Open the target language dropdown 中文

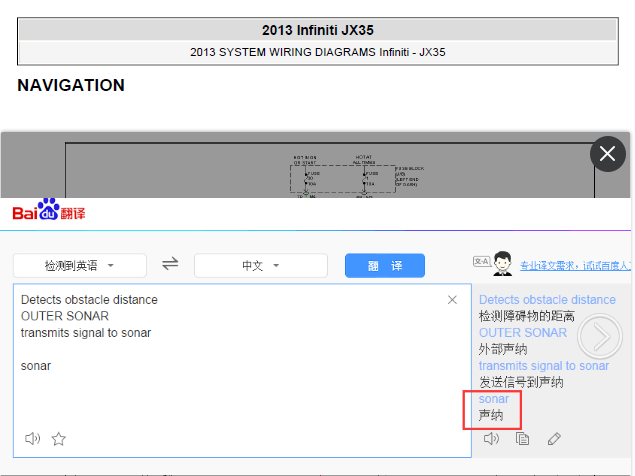[x=261, y=266]
